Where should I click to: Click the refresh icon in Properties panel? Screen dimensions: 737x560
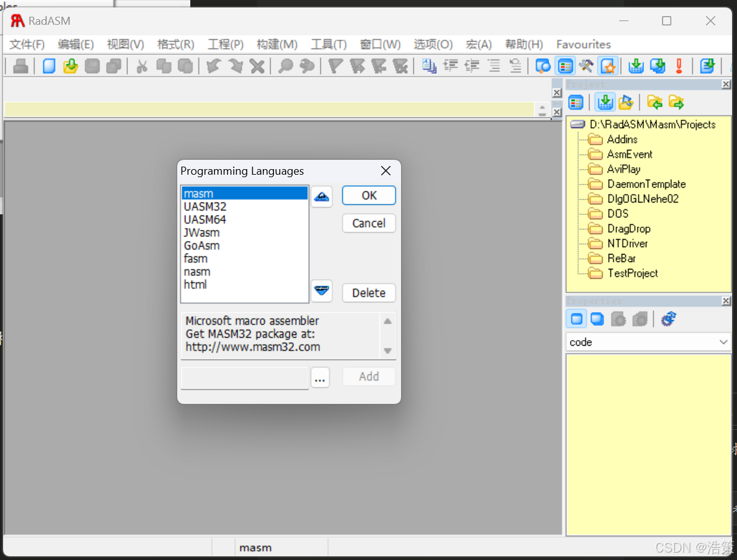(x=668, y=319)
